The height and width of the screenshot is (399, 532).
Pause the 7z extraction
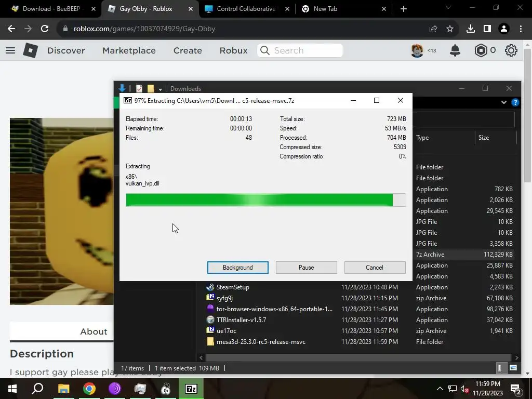306,268
